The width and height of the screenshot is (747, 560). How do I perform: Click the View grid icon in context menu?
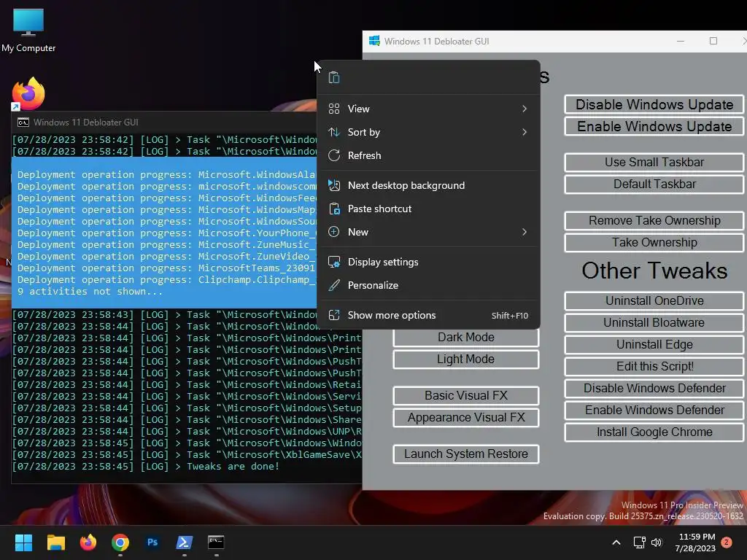point(334,109)
